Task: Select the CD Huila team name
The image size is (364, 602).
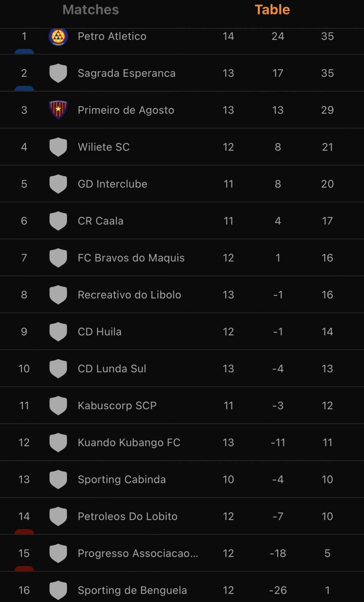Action: point(99,332)
